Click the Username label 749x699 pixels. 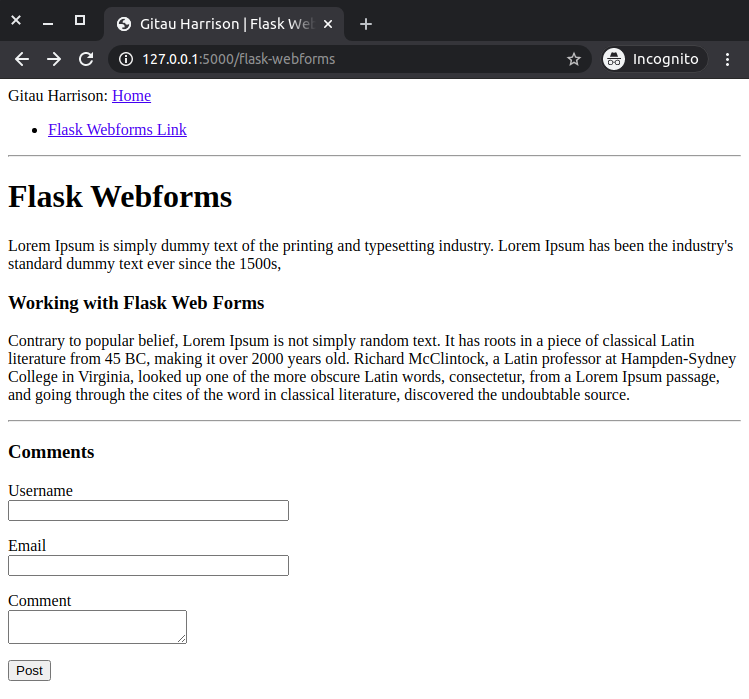point(40,491)
